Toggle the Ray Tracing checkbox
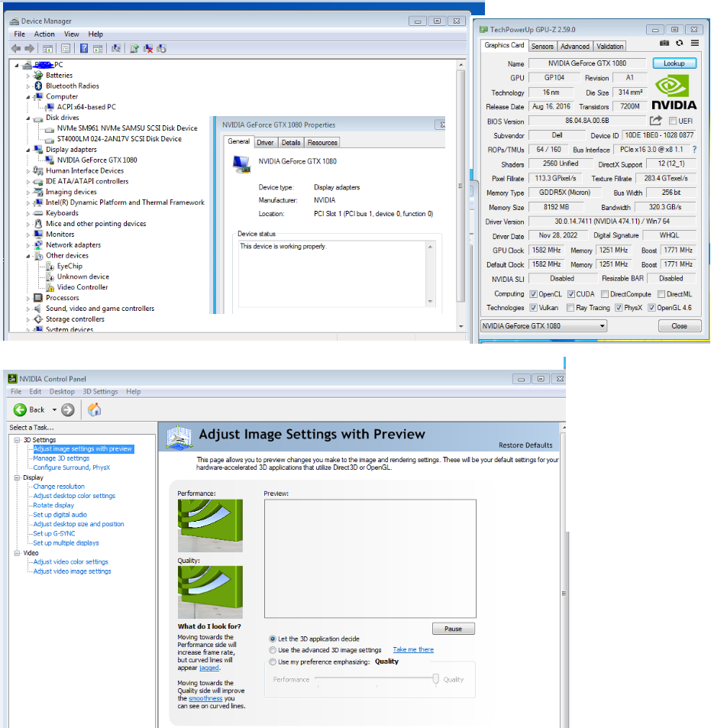 coord(570,307)
